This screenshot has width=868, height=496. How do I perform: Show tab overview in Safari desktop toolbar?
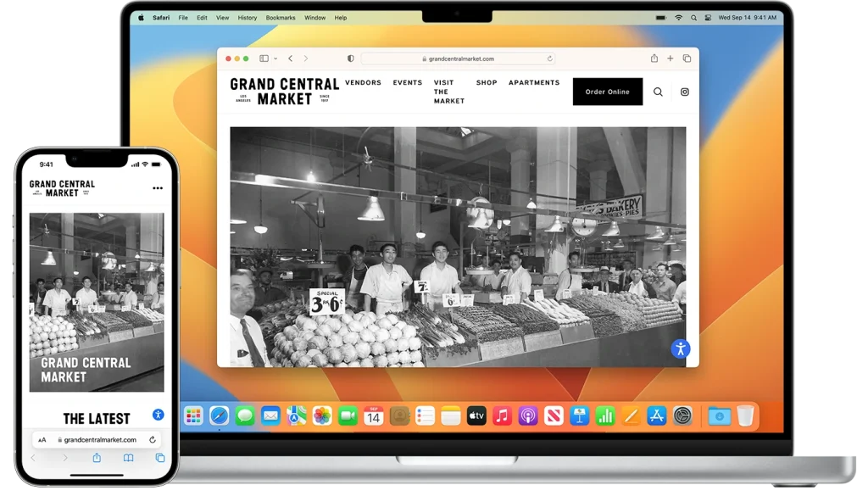coord(687,59)
